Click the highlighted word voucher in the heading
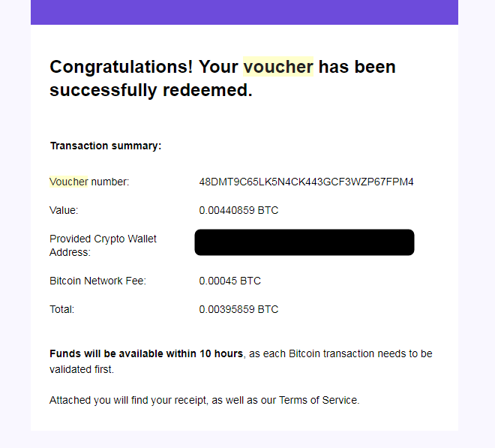 [277, 67]
